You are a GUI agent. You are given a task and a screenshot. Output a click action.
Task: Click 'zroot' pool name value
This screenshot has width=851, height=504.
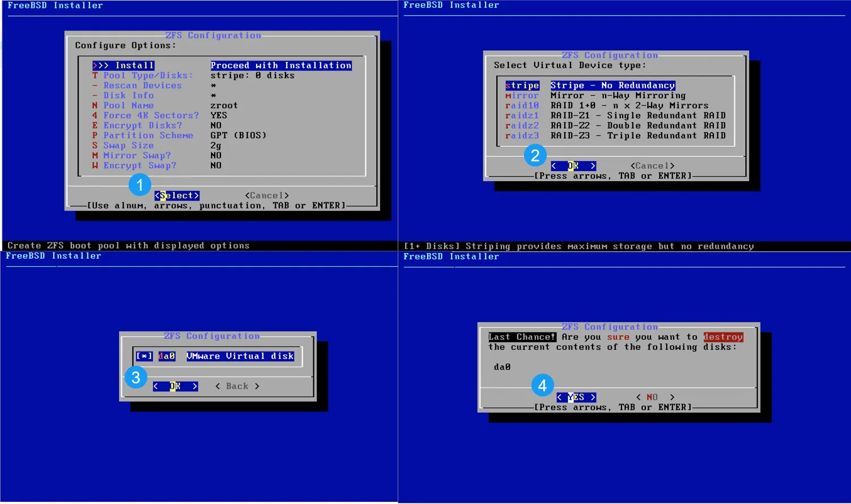point(224,105)
